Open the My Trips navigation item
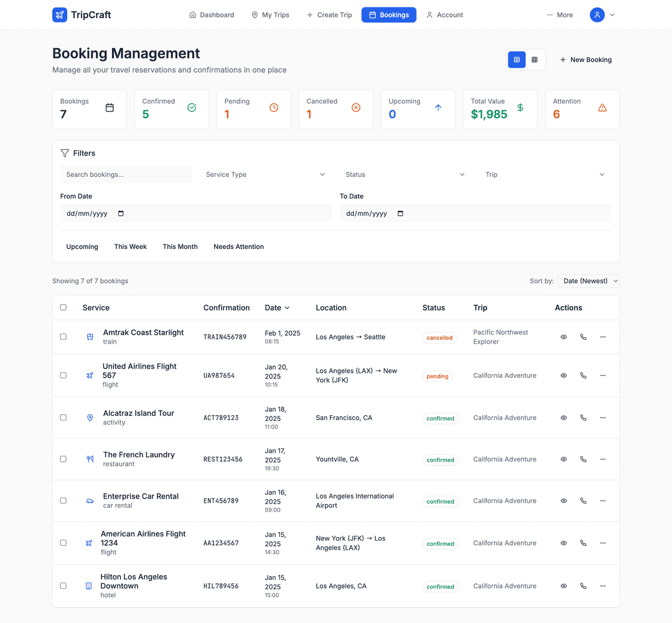 pyautogui.click(x=270, y=14)
